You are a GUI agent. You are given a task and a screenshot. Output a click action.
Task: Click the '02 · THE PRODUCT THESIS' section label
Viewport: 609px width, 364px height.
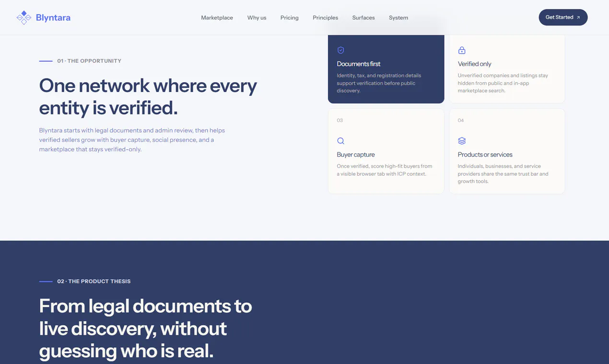tap(94, 281)
